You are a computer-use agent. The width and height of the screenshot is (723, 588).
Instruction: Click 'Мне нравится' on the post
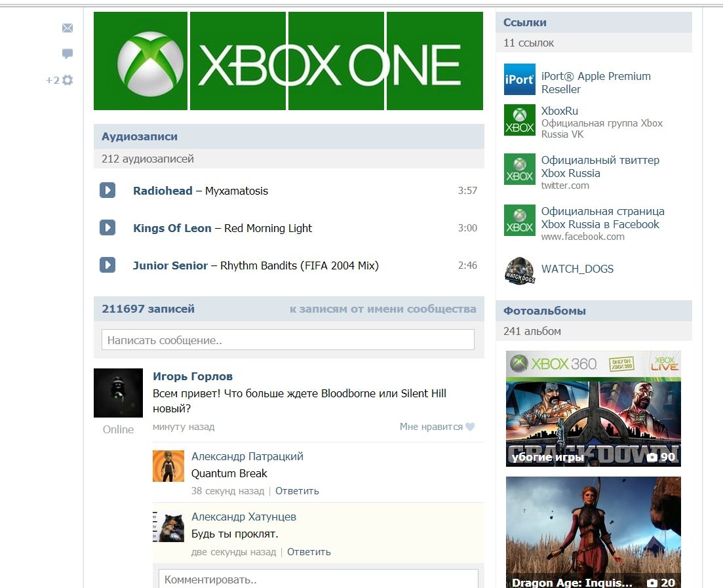click(x=431, y=427)
